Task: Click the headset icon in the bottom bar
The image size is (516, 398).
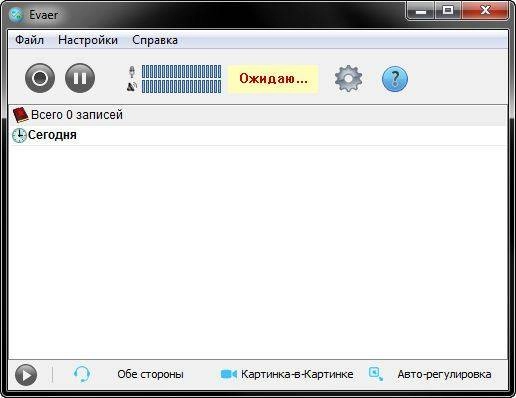Action: [82, 374]
